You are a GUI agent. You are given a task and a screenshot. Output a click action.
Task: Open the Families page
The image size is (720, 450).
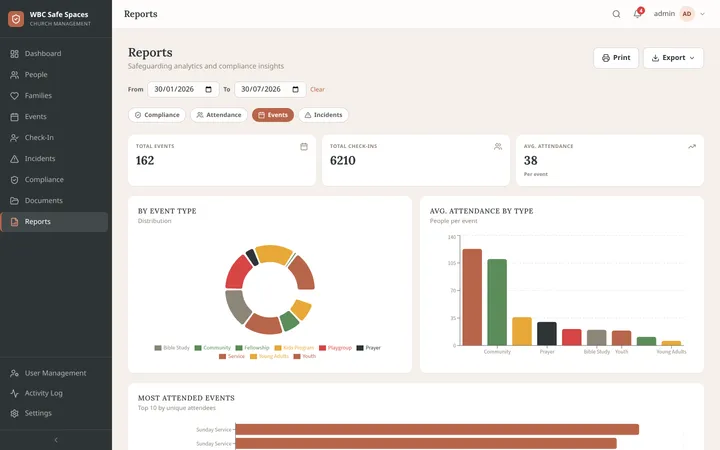[54, 96]
